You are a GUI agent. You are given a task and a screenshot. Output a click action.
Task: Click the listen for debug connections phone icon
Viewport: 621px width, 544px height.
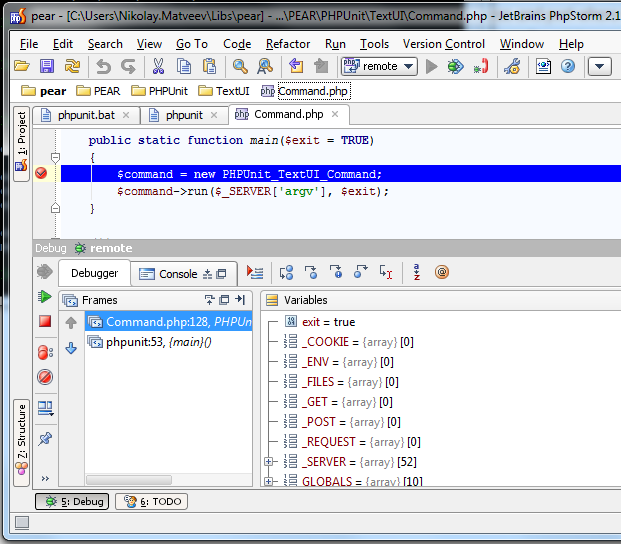pyautogui.click(x=481, y=66)
